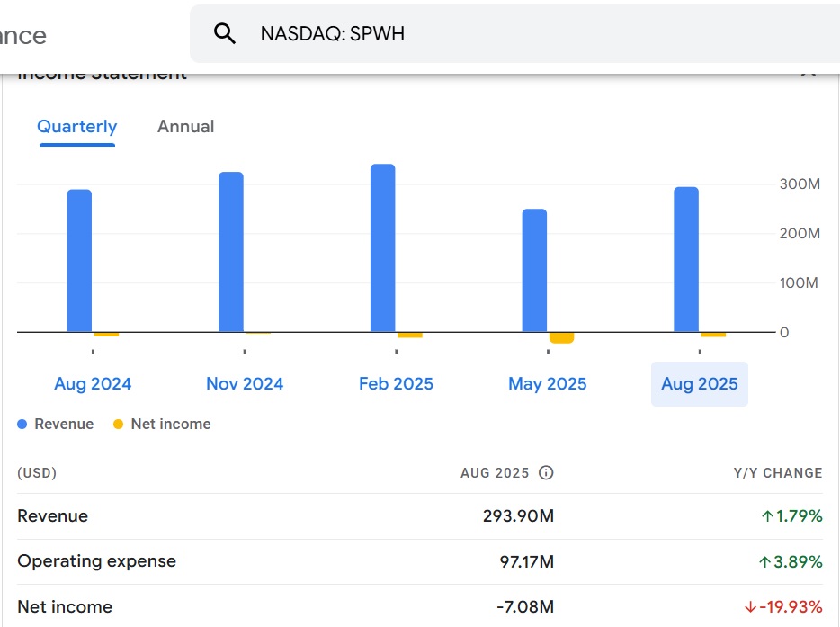Click the Feb 2025 blue revenue bar
Screen dimensions: 840x627
(383, 247)
